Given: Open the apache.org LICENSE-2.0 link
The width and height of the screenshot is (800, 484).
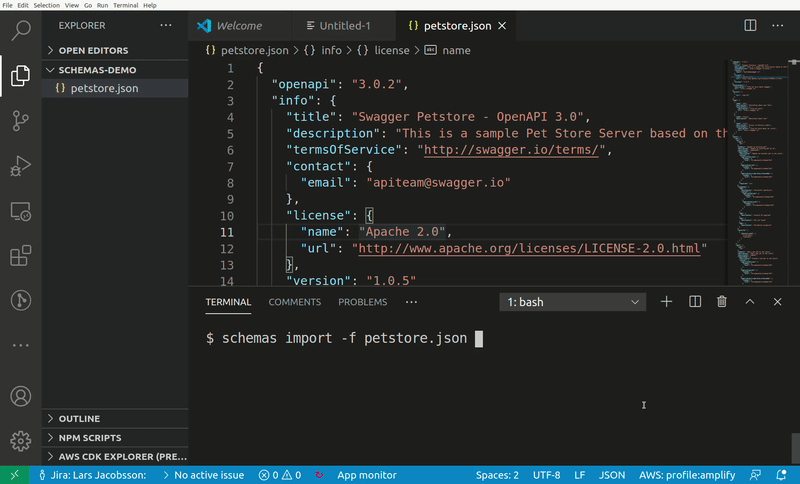Looking at the screenshot, I should [x=530, y=248].
